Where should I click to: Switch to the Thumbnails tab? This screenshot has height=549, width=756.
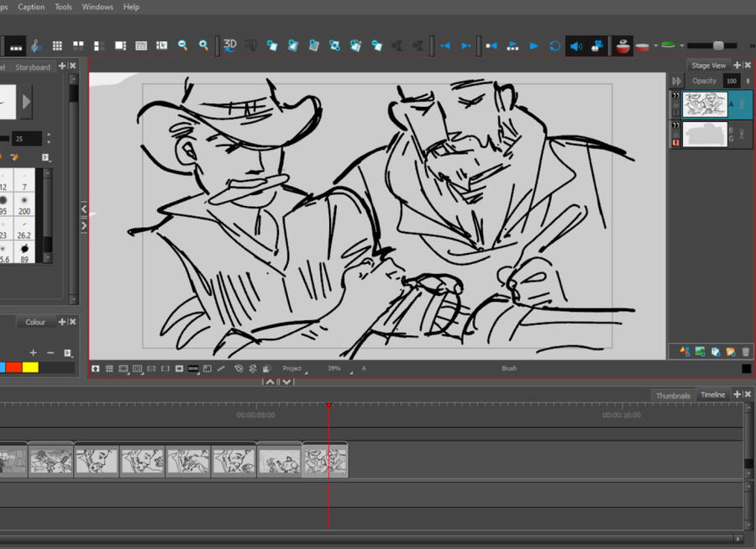pos(673,395)
